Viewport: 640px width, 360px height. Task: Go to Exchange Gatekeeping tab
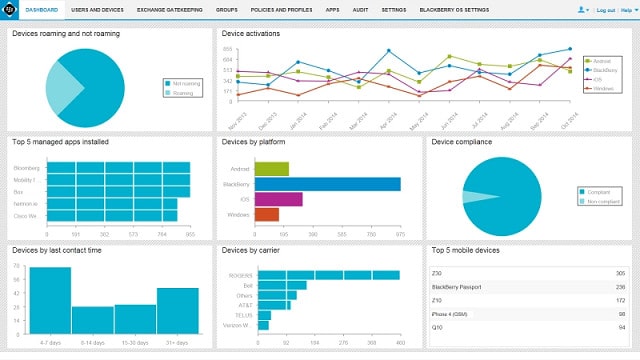pos(169,10)
